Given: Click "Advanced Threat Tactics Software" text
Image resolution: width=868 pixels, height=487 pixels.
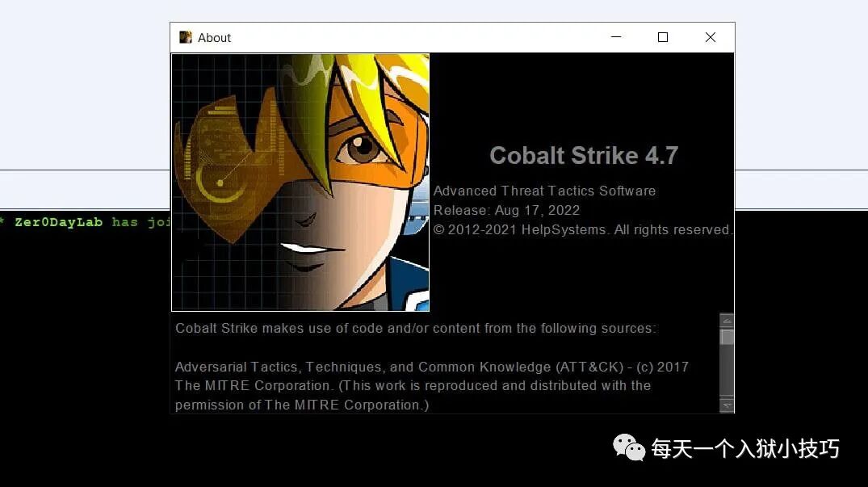Looking at the screenshot, I should click(544, 191).
